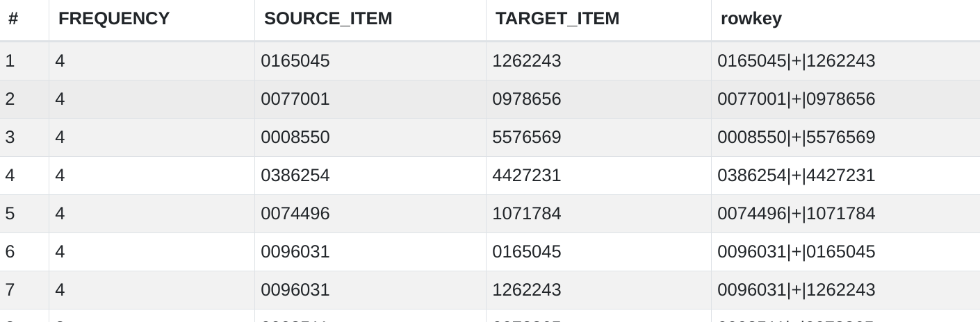Click the rowkey column header
This screenshot has width=980, height=322.
751,19
